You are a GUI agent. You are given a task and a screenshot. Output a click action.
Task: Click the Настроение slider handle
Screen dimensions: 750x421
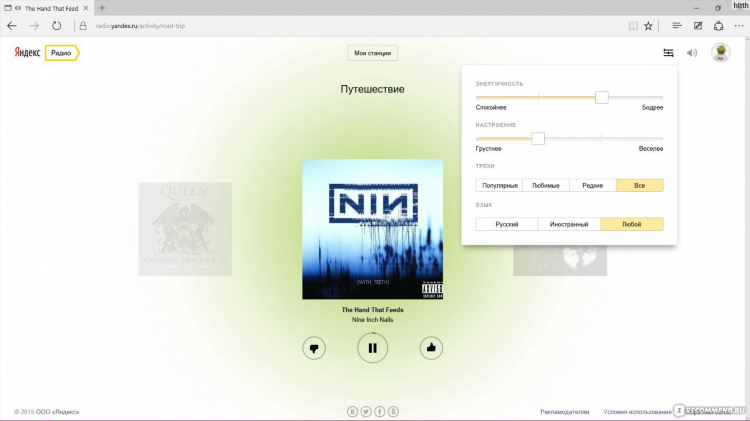tap(538, 139)
